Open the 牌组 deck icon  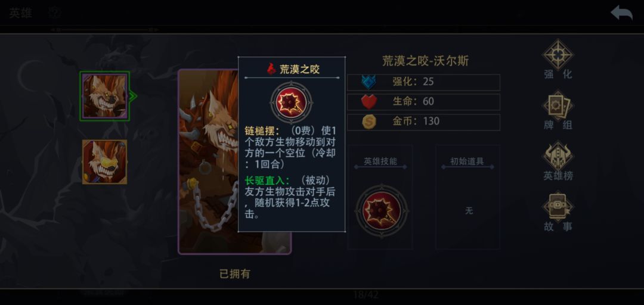(558, 106)
